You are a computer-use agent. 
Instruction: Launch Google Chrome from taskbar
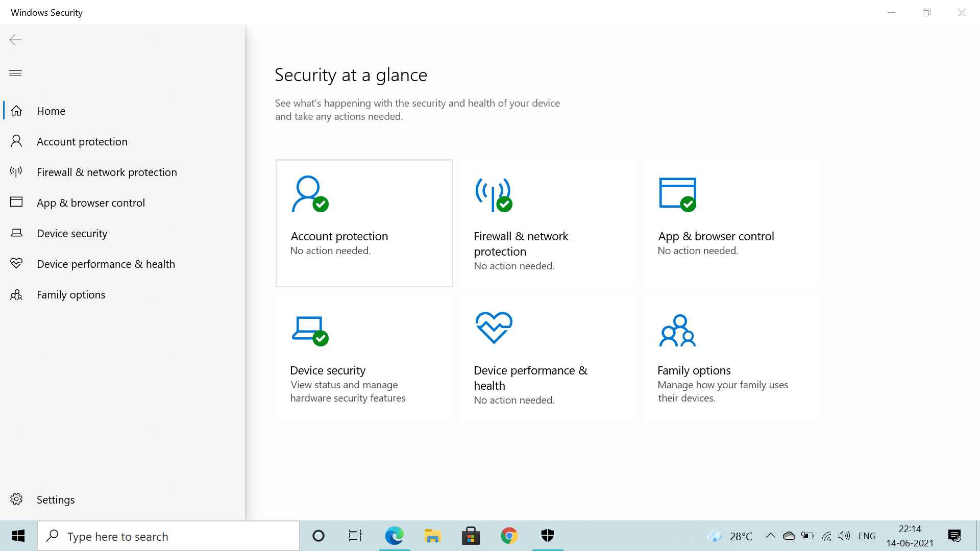(509, 536)
